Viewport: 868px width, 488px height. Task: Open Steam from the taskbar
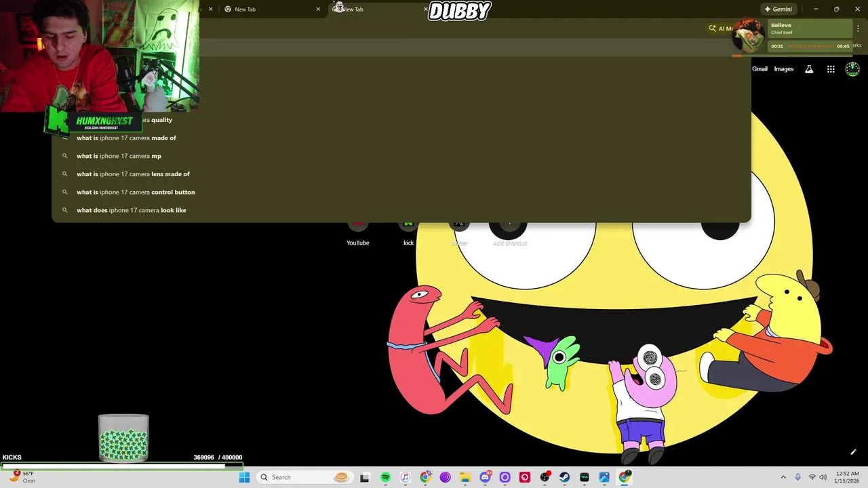pos(564,477)
